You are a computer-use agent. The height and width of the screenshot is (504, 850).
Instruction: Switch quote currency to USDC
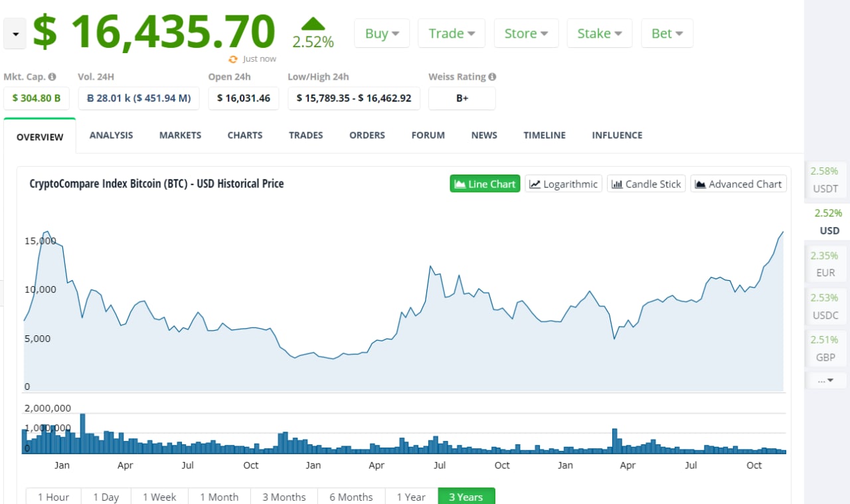point(826,306)
